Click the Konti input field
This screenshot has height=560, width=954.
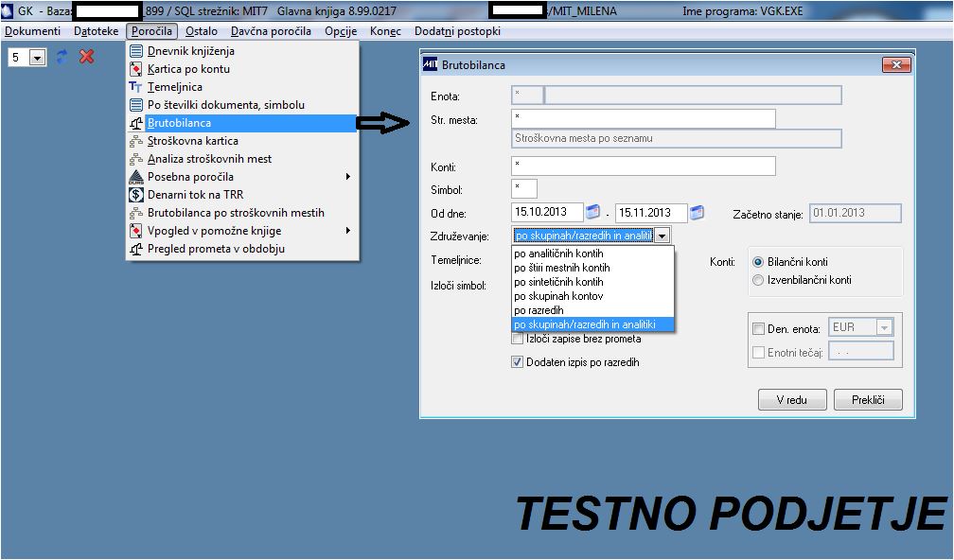(x=644, y=166)
